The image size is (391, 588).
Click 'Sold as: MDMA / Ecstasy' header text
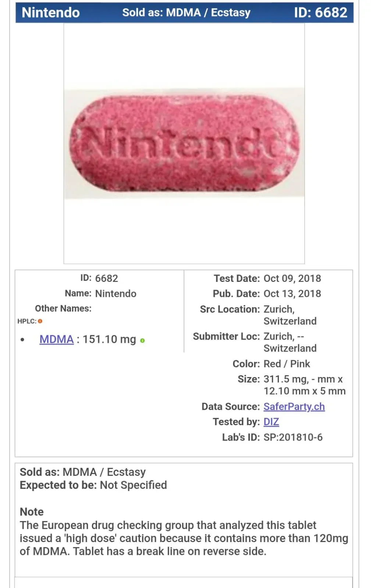tap(186, 12)
